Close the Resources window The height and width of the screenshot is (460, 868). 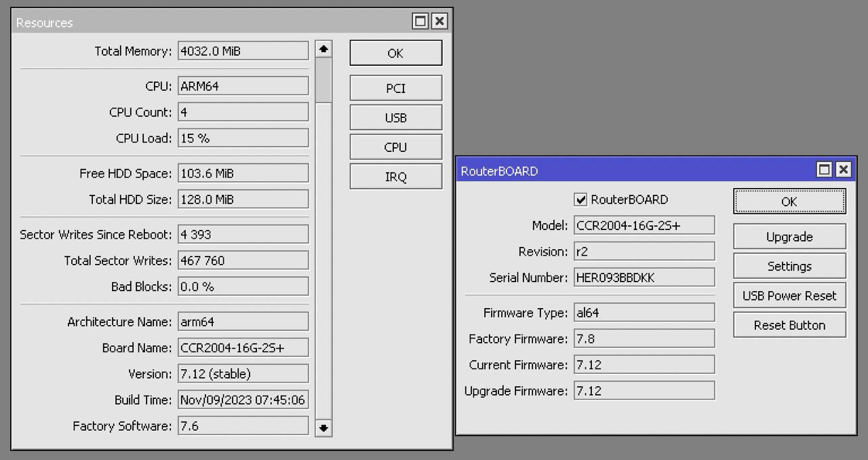439,21
